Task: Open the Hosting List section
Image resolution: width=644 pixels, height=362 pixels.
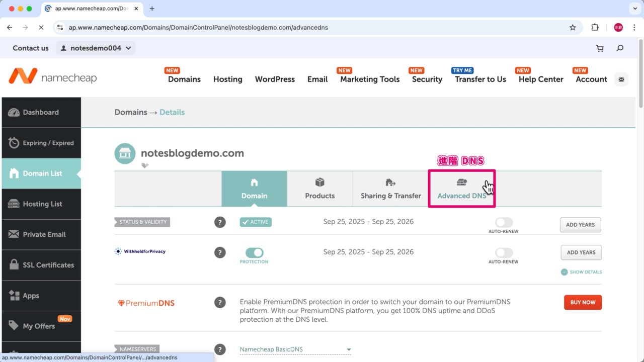Action: coord(42,204)
